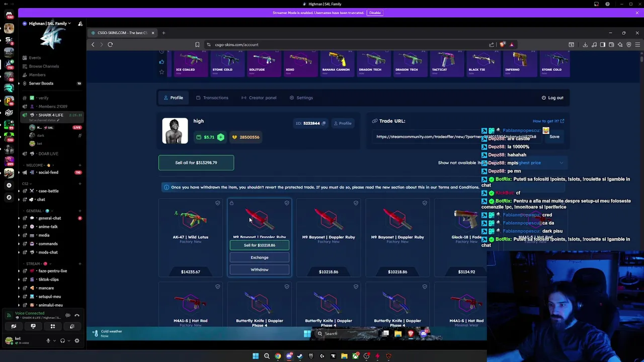Select the AK-47 Wild Lotus item checkbox
The height and width of the screenshot is (362, 644).
[218, 203]
